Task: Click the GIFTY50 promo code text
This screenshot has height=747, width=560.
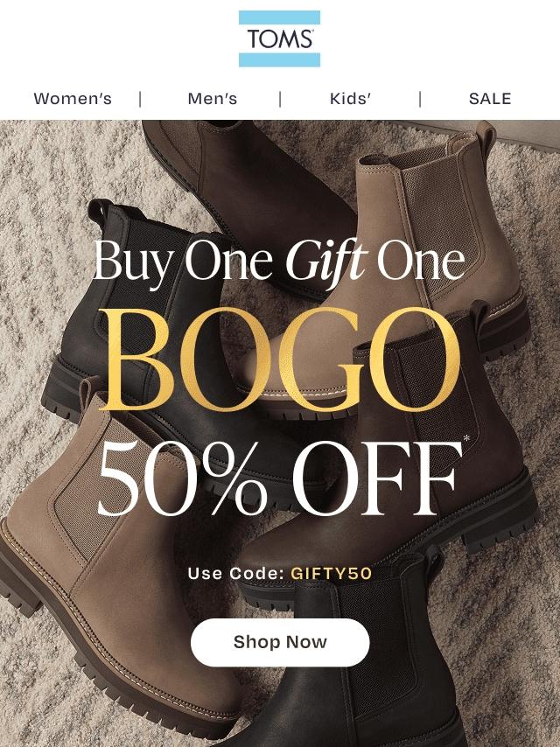Action: coord(332,573)
